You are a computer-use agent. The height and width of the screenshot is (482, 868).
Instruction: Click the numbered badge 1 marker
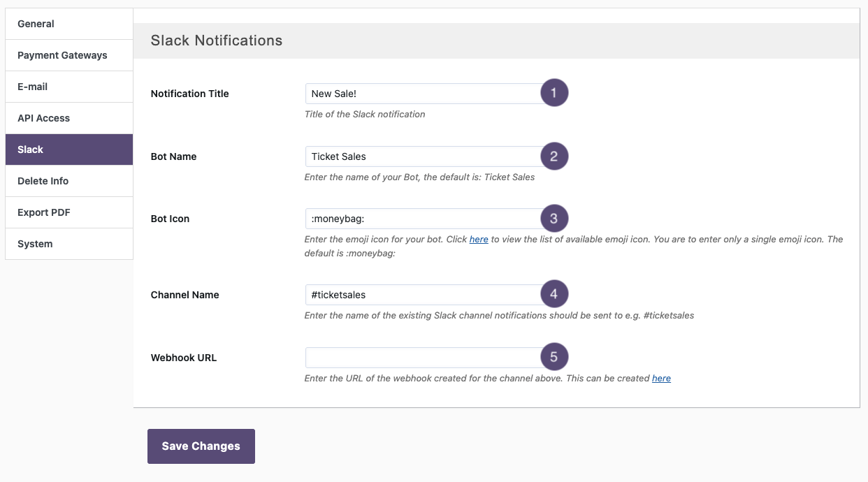click(554, 93)
